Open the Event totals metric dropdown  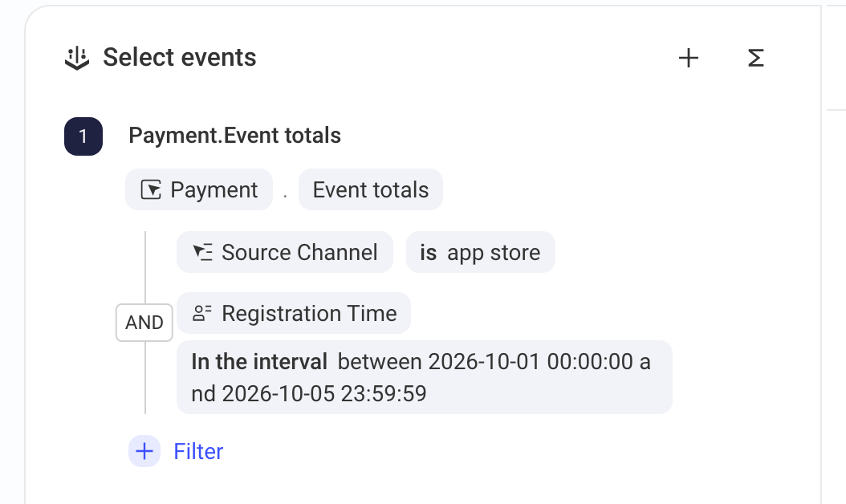(x=371, y=189)
